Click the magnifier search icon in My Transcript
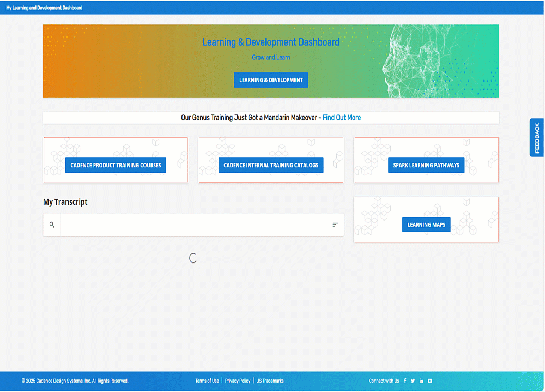Screen dimensions: 545x392 click(x=52, y=225)
